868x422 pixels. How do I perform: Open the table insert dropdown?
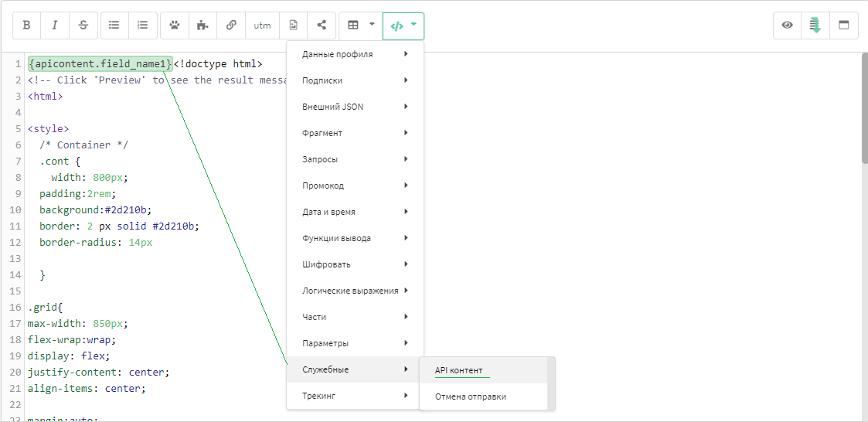tap(360, 26)
